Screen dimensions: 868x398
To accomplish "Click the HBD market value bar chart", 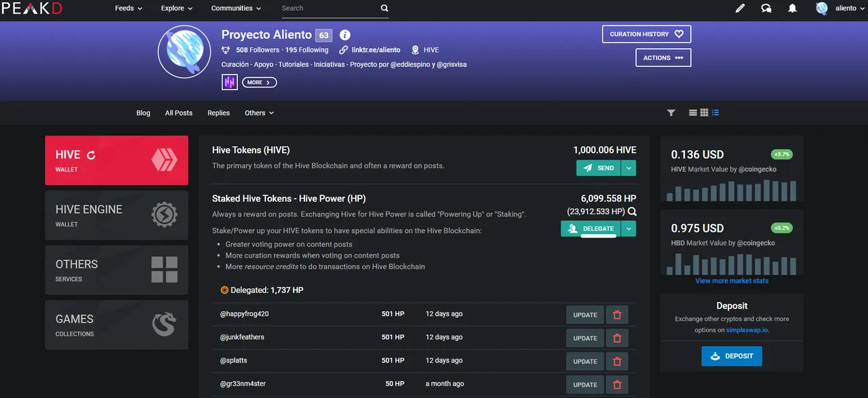I will click(732, 264).
